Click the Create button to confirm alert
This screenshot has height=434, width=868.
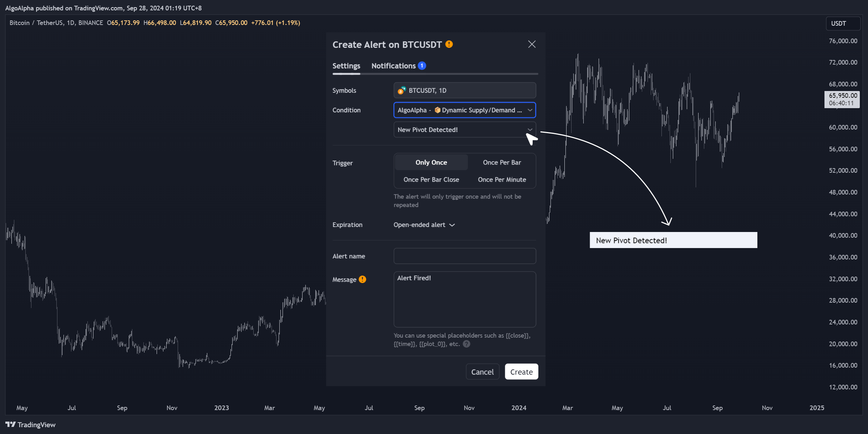tap(522, 372)
